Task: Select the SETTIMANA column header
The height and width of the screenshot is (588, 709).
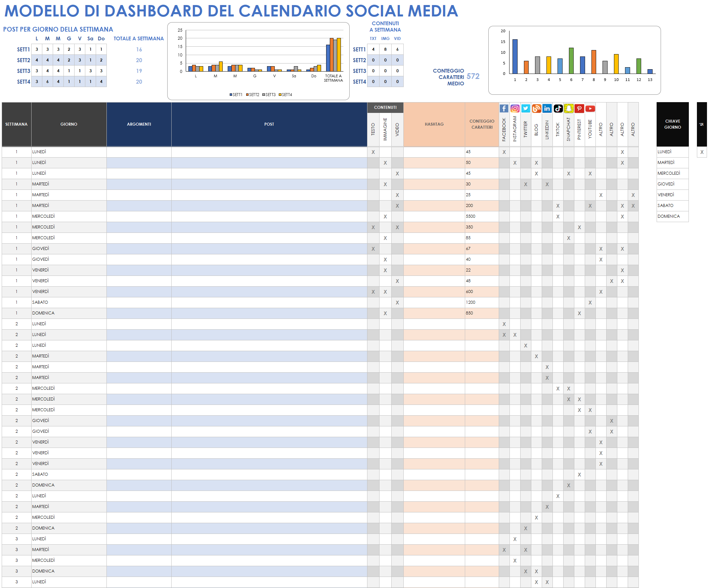Action: [x=16, y=124]
